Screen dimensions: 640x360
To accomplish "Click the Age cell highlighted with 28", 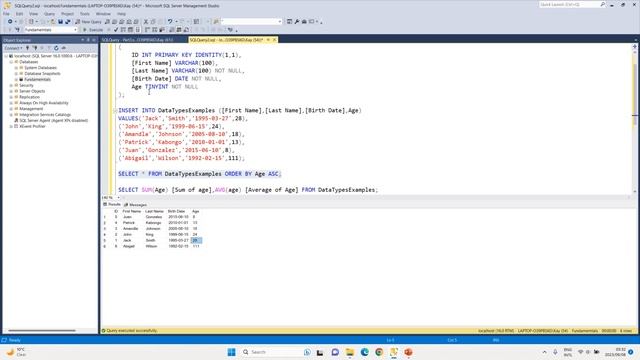I will [x=196, y=240].
